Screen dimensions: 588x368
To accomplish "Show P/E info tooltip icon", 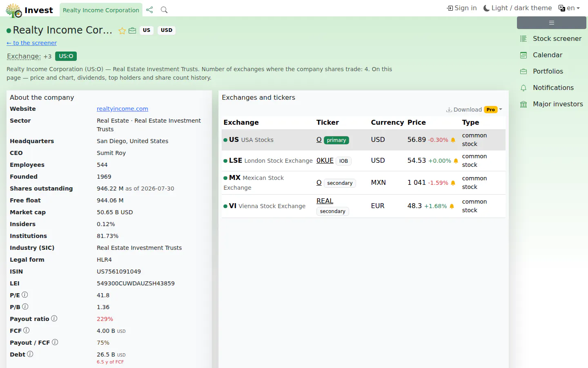I will coord(25,295).
